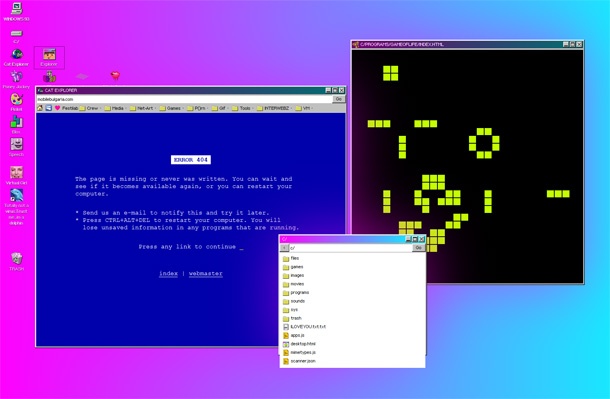Open the Gif bookmark folder
The height and width of the screenshot is (399, 610).
(x=219, y=108)
